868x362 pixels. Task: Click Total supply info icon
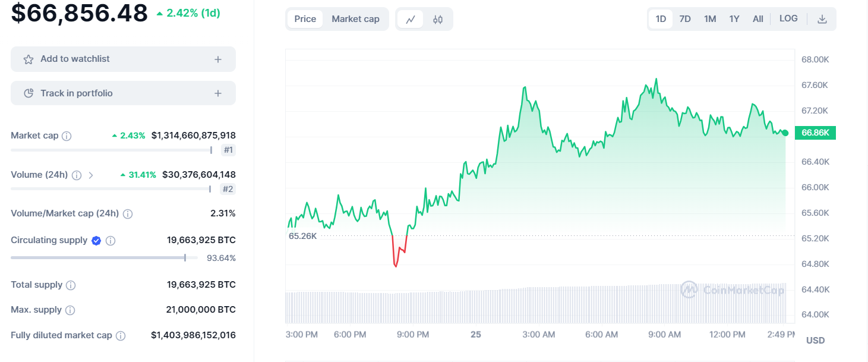pyautogui.click(x=71, y=285)
